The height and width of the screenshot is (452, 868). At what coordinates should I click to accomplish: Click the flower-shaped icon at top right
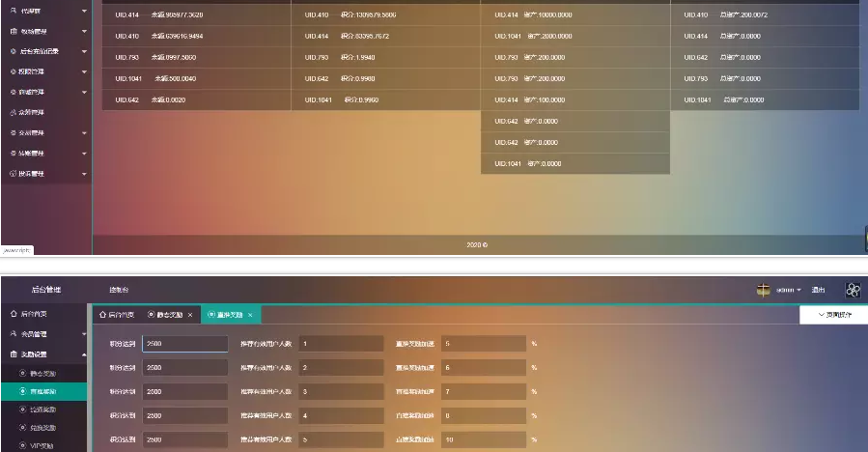pyautogui.click(x=853, y=289)
